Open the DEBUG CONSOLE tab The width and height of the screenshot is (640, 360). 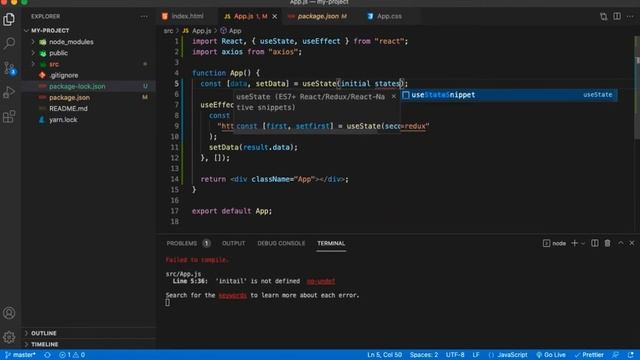tap(281, 243)
